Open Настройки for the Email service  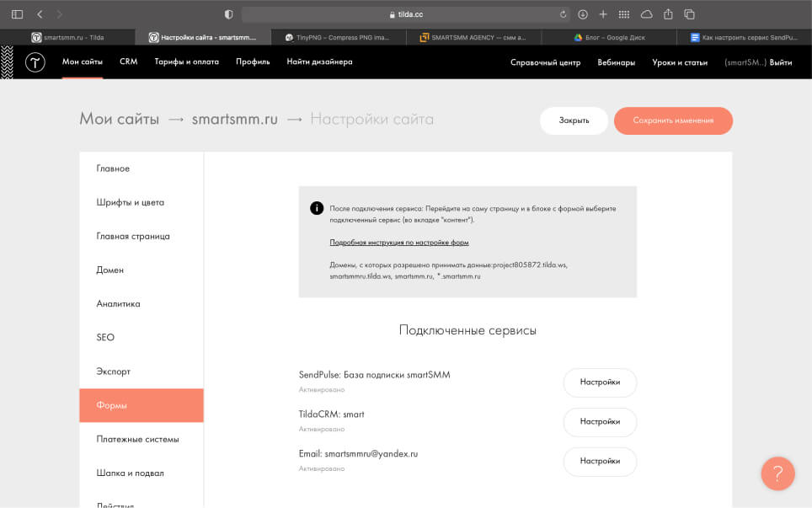(600, 462)
